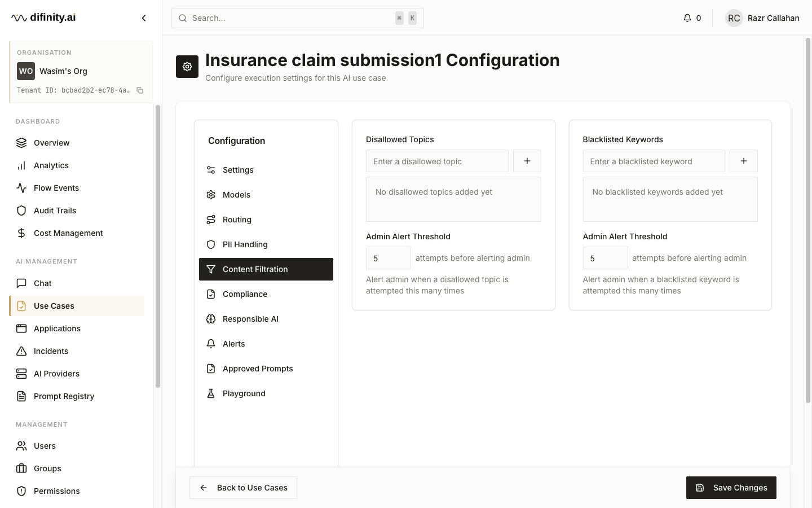Image resolution: width=812 pixels, height=508 pixels.
Task: Open the Approved Prompts section
Action: pos(266,369)
